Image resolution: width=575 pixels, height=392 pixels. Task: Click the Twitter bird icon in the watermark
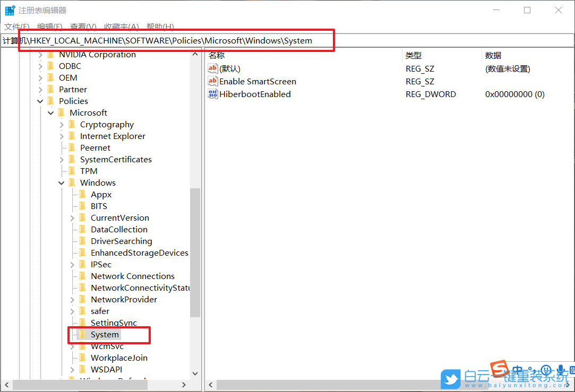[x=451, y=379]
